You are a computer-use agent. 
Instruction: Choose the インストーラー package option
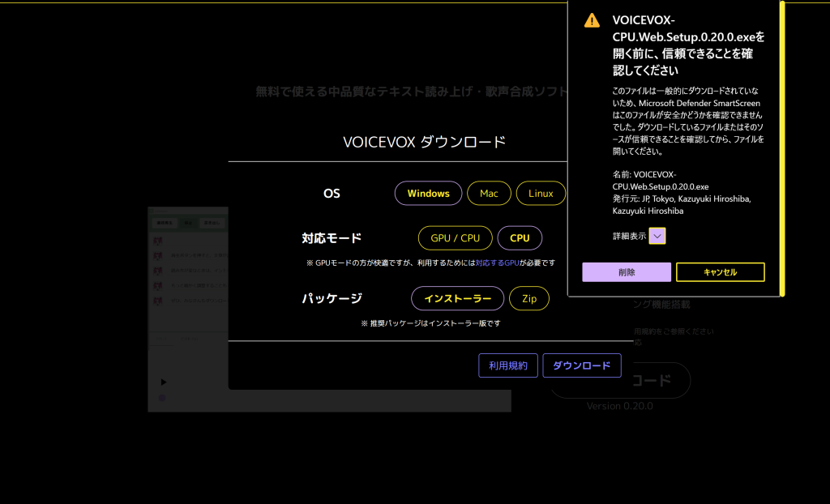click(x=457, y=298)
